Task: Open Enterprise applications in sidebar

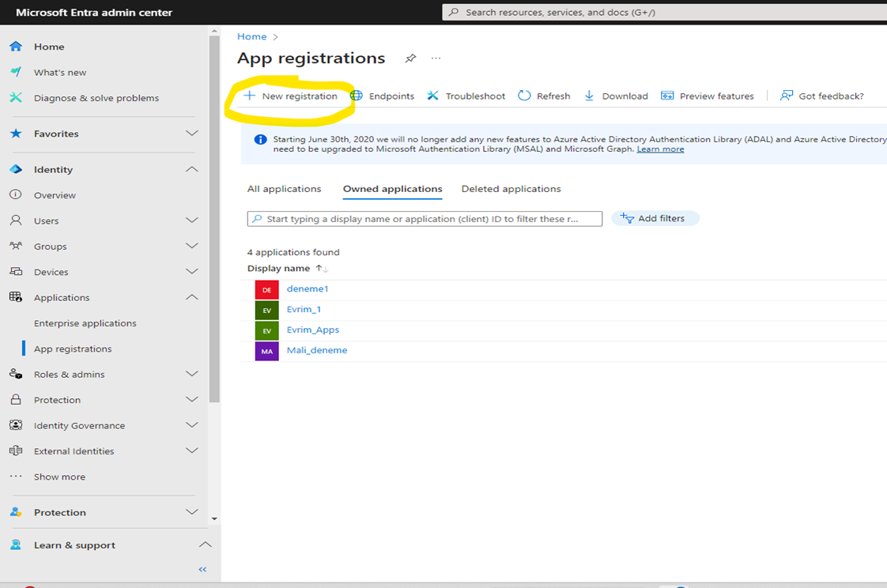Action: coord(85,322)
